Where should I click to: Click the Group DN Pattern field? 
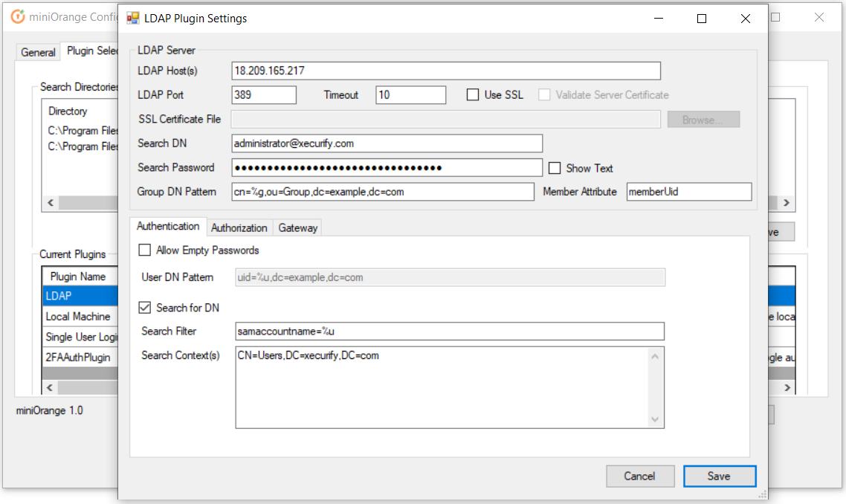point(383,192)
